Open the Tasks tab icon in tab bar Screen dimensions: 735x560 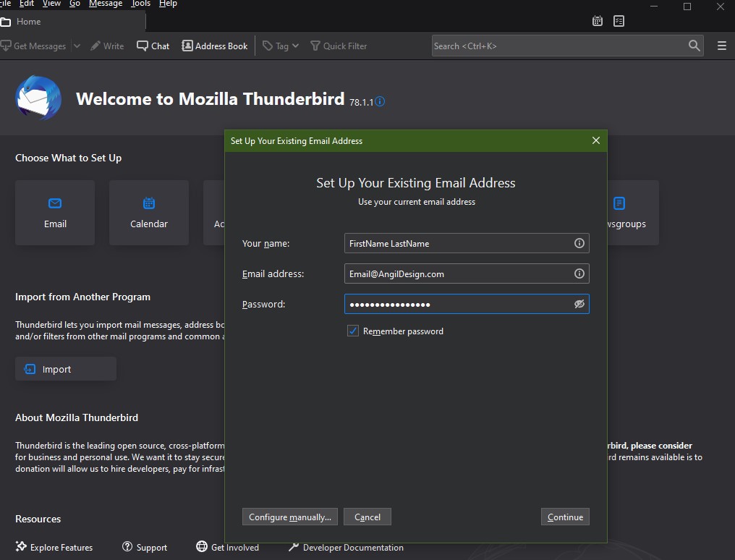[619, 21]
